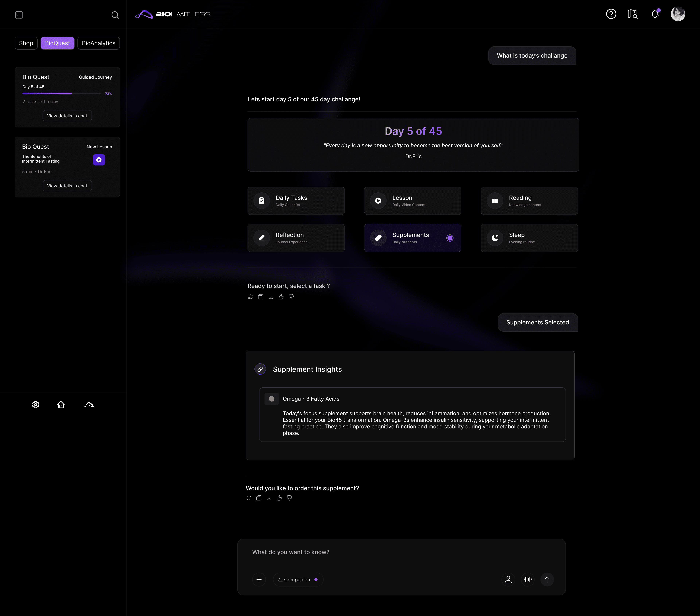Click Day 5 of 45 progress bar
This screenshot has height=616, width=700.
pyautogui.click(x=61, y=93)
